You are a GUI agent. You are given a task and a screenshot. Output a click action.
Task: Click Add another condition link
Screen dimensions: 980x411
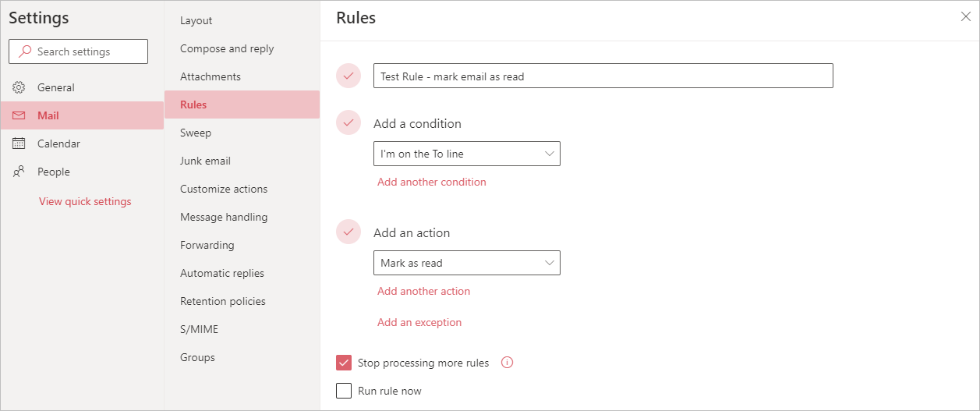coord(431,182)
